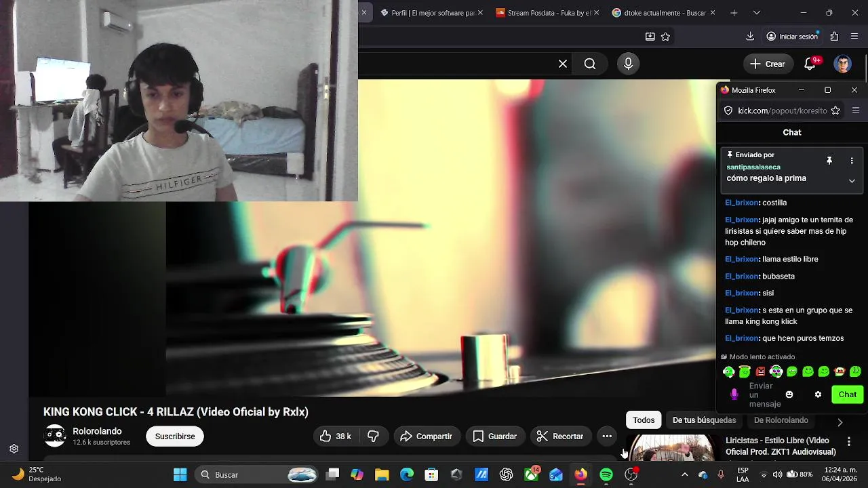Open the weather widget 25°C Despejado

pos(37,474)
